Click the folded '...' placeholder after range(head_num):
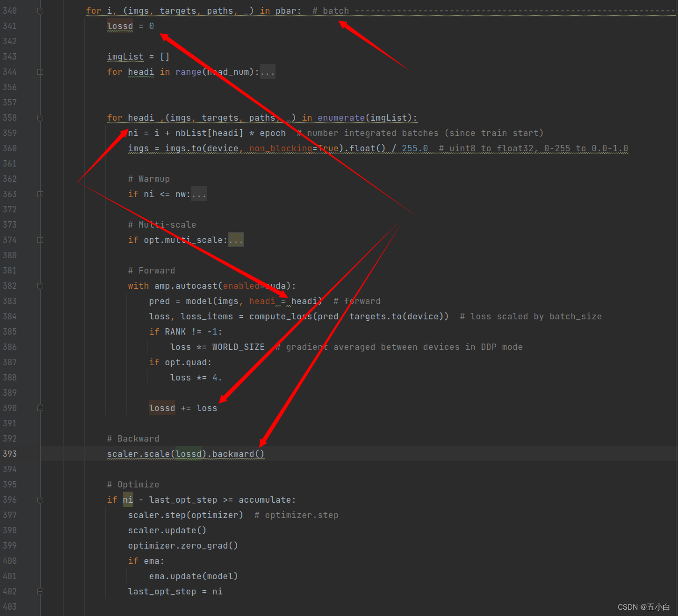Image resolution: width=678 pixels, height=616 pixels. 268,72
